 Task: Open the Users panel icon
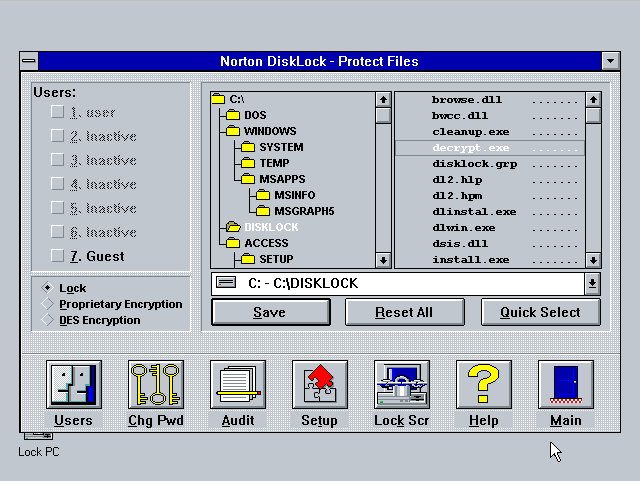(x=74, y=384)
